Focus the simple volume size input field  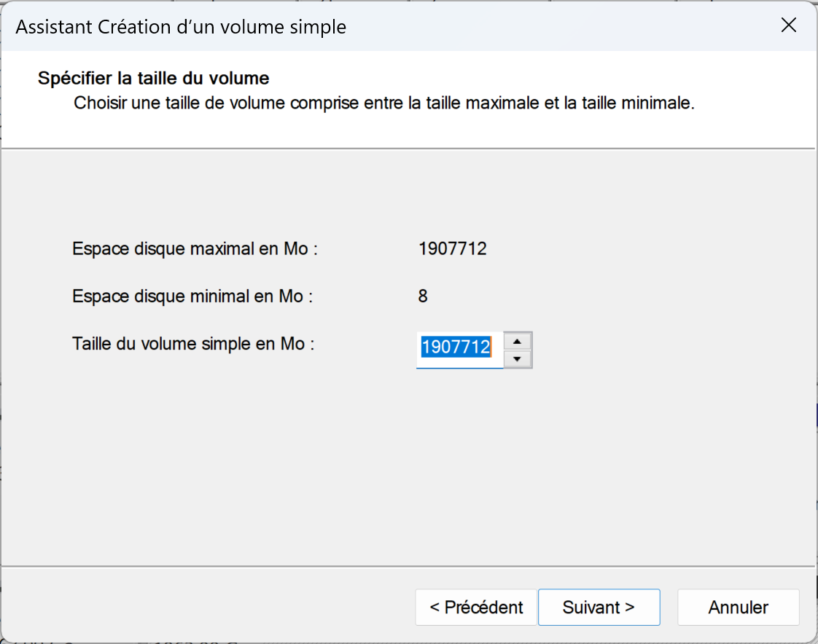459,350
